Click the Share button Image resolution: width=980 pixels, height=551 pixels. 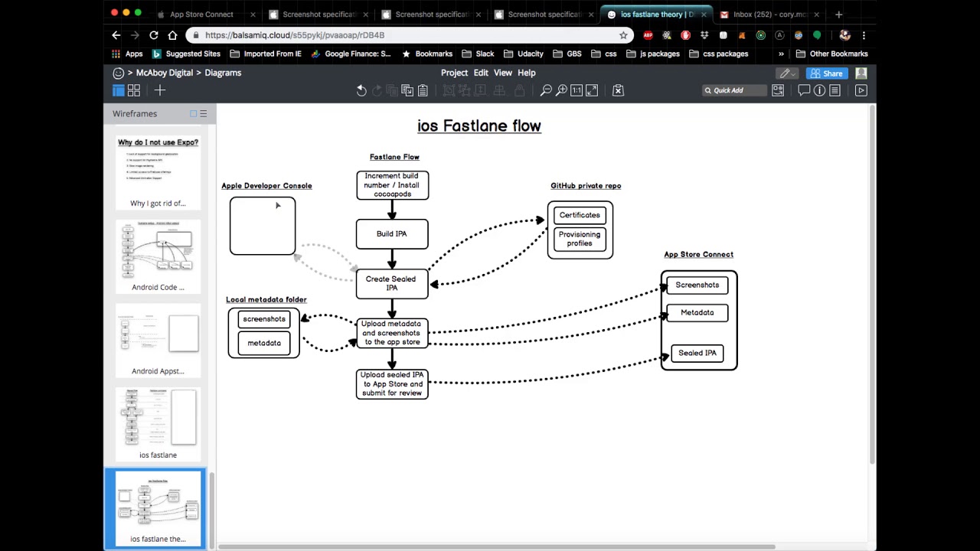[x=827, y=73]
